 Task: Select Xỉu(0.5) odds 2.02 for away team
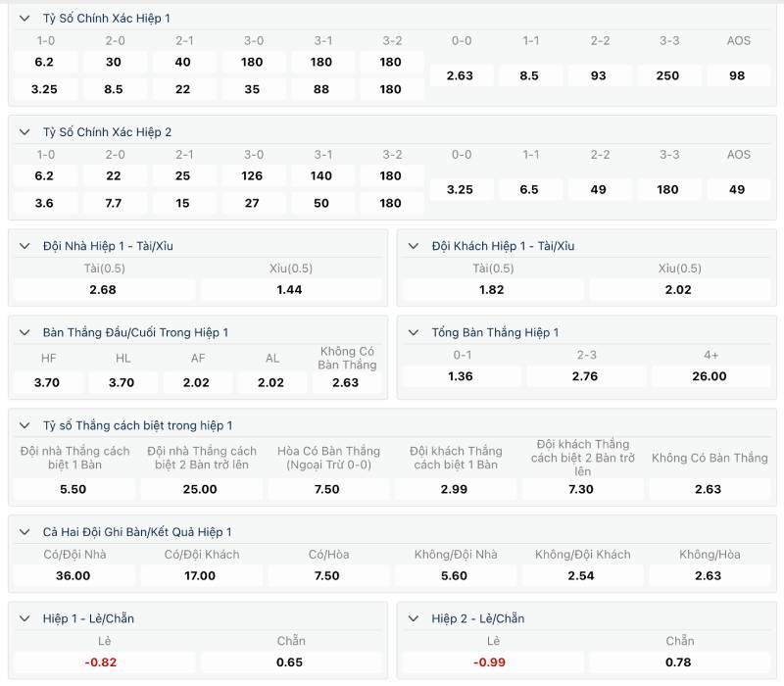point(679,289)
